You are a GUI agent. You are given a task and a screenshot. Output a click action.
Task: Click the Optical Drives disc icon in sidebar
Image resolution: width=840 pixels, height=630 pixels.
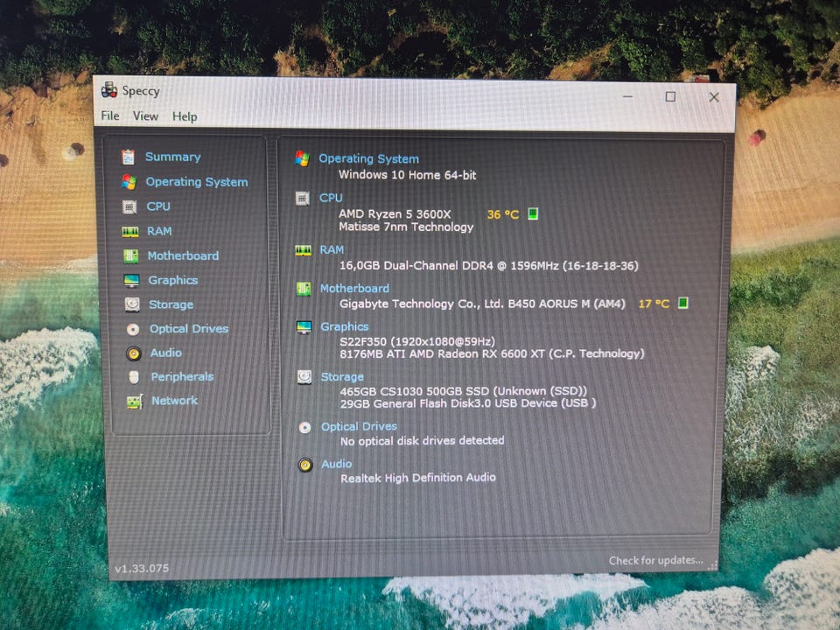(133, 330)
